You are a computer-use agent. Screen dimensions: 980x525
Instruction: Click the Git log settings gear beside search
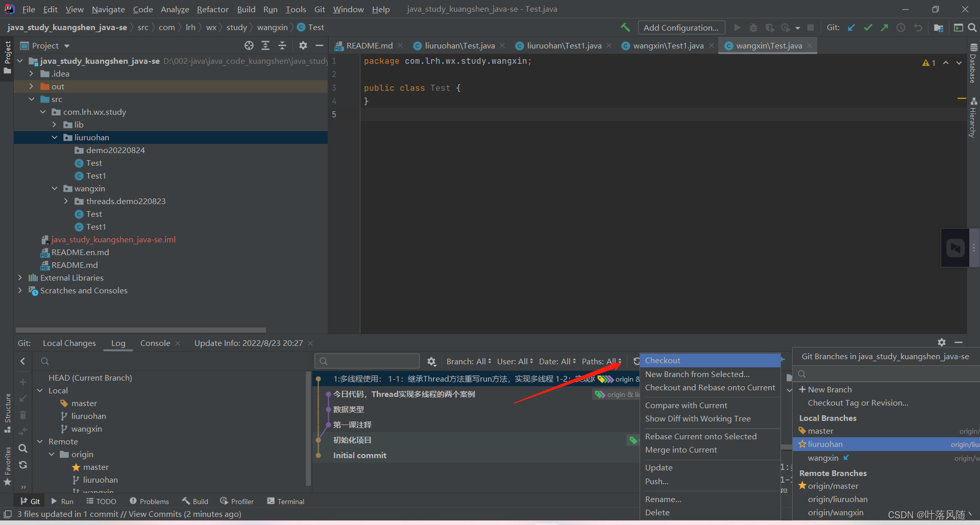431,361
